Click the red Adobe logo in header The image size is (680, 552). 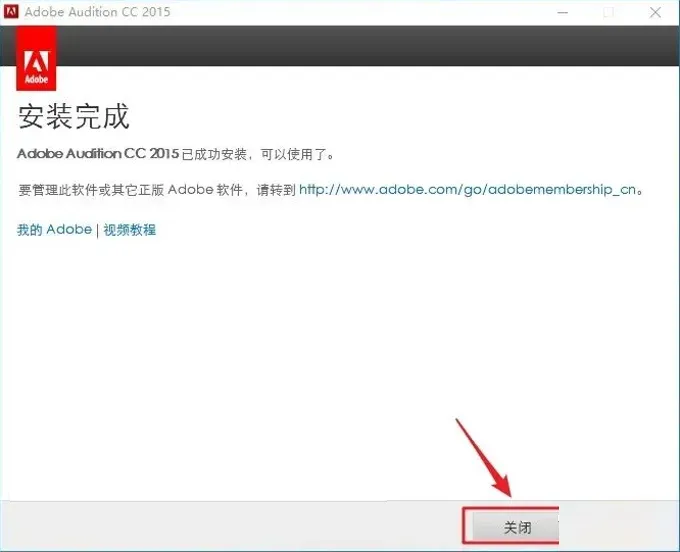click(x=36, y=59)
